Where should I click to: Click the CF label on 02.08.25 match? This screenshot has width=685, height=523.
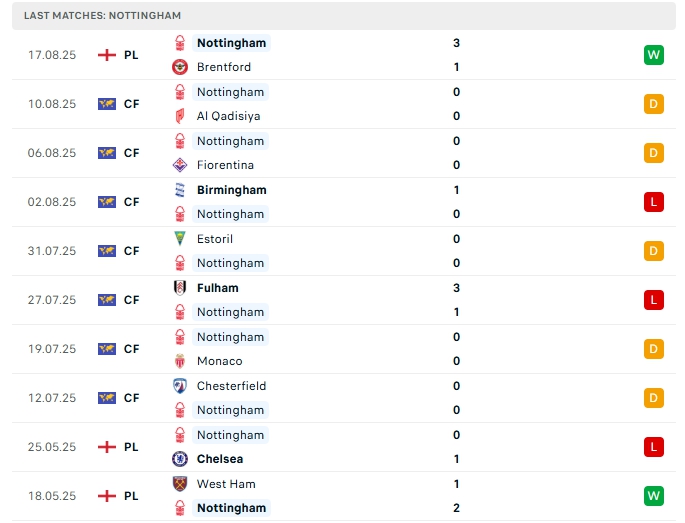click(x=131, y=202)
